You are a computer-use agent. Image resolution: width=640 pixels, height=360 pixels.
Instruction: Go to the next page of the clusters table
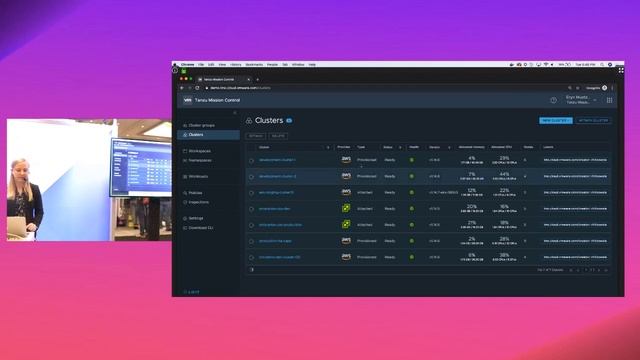pyautogui.click(x=599, y=270)
